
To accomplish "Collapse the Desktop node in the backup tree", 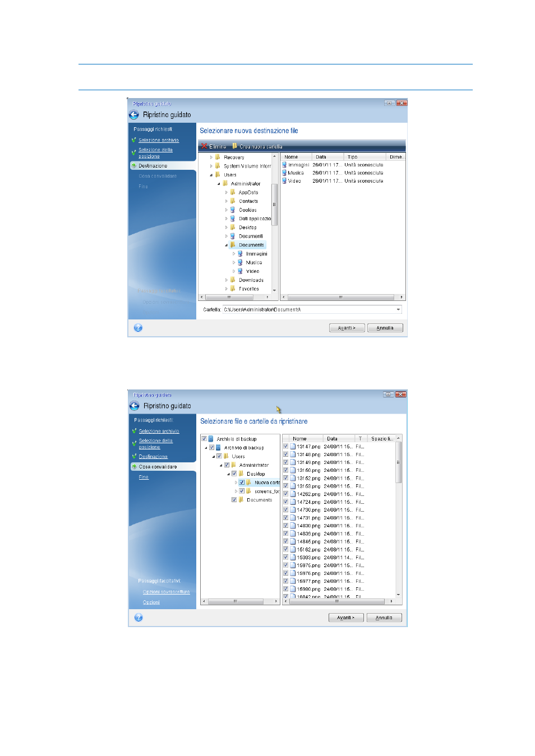I will pyautogui.click(x=228, y=474).
